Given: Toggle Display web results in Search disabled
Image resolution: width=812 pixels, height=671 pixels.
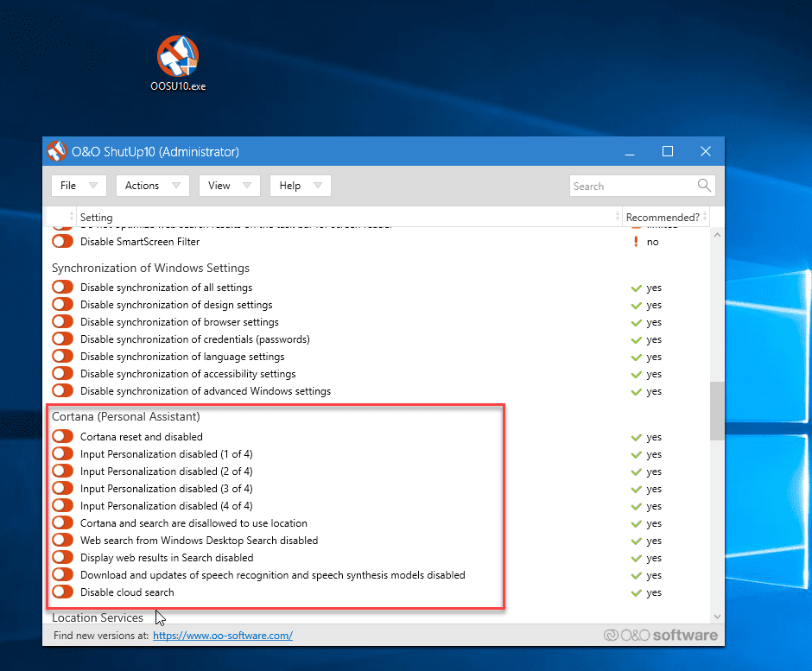Looking at the screenshot, I should [x=63, y=558].
